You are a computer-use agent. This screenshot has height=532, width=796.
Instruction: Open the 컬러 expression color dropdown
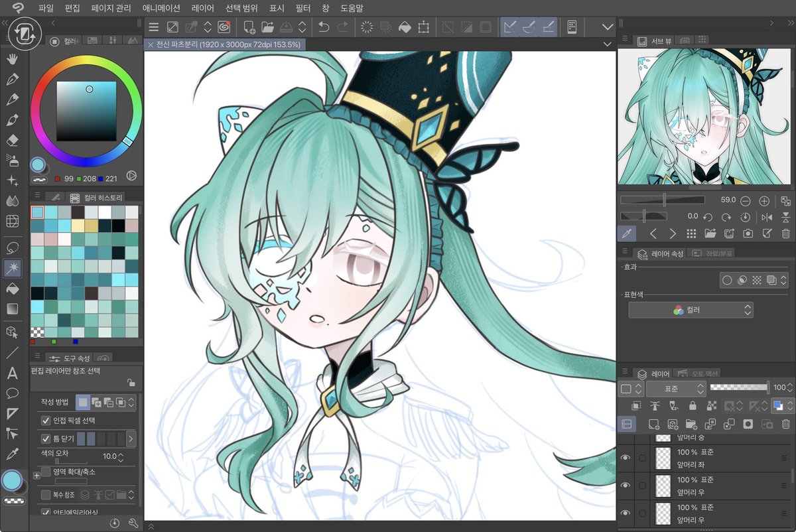coord(691,310)
